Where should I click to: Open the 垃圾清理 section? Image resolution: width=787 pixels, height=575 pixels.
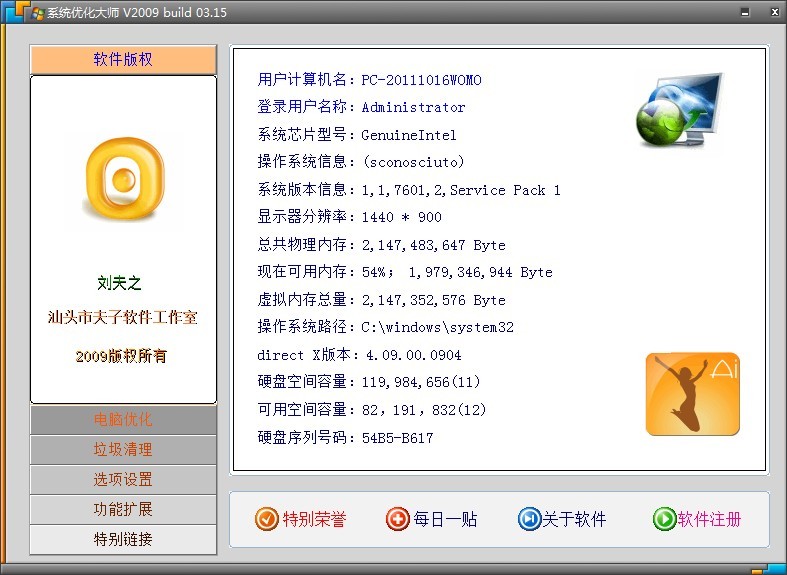tap(123, 450)
